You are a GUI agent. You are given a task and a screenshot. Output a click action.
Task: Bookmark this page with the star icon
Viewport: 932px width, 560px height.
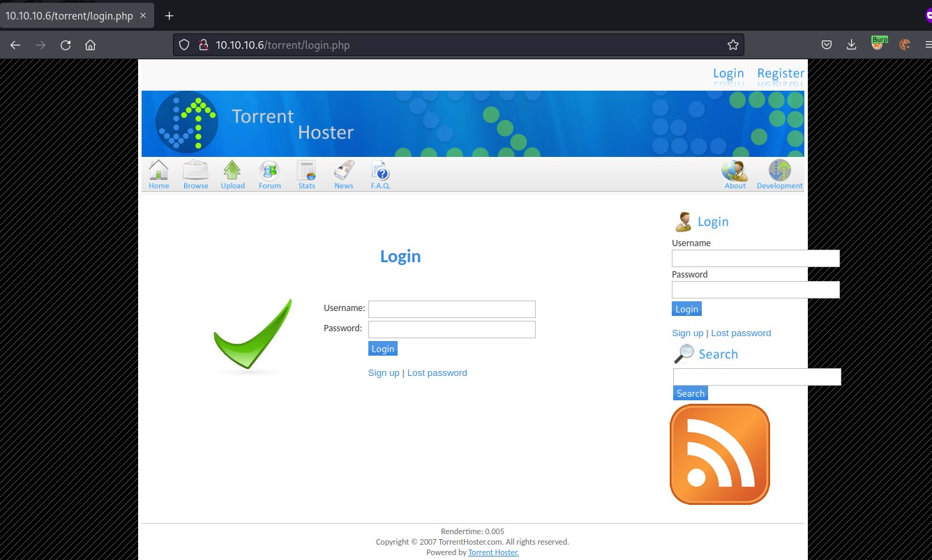click(x=732, y=45)
